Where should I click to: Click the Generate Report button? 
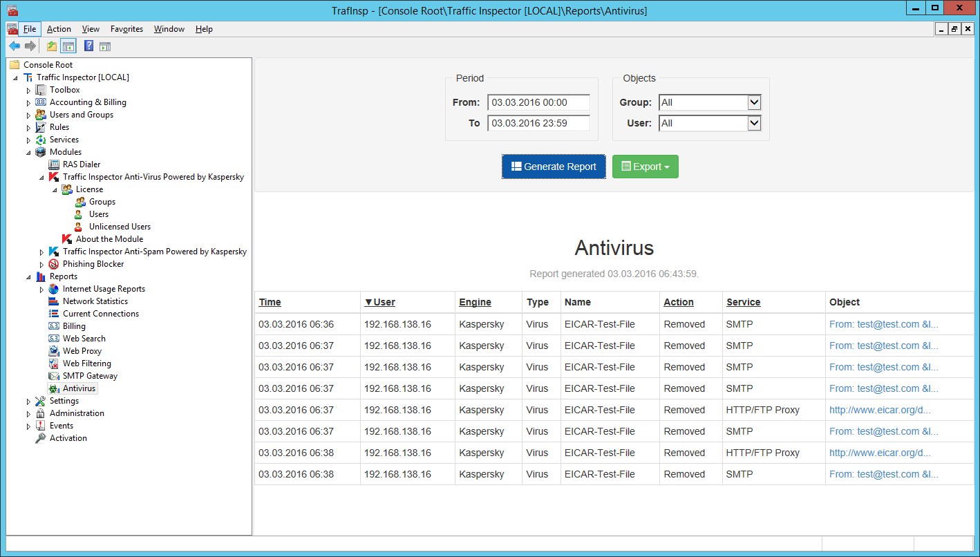[x=554, y=167]
